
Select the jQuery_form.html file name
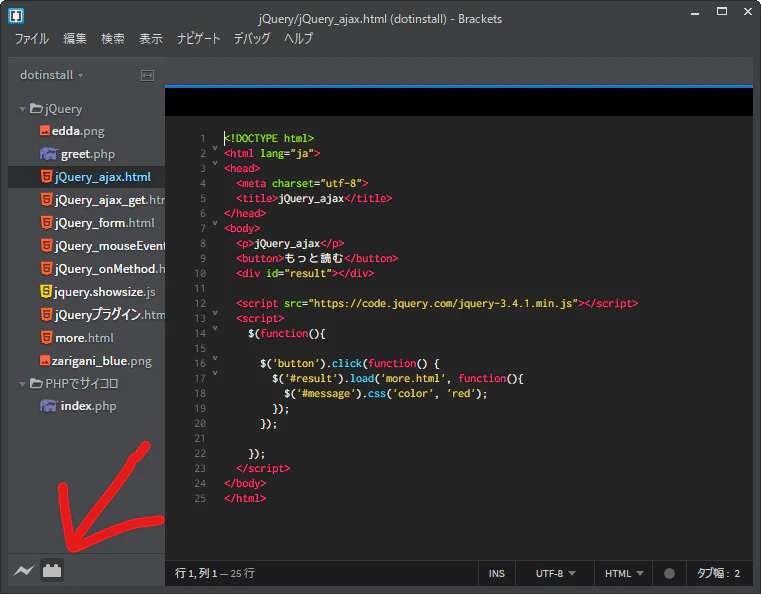tap(104, 223)
